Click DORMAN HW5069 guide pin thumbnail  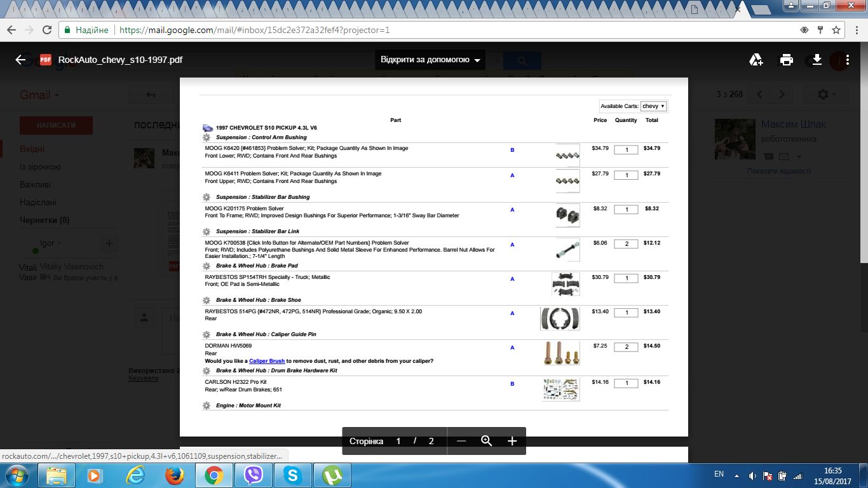coord(562,353)
